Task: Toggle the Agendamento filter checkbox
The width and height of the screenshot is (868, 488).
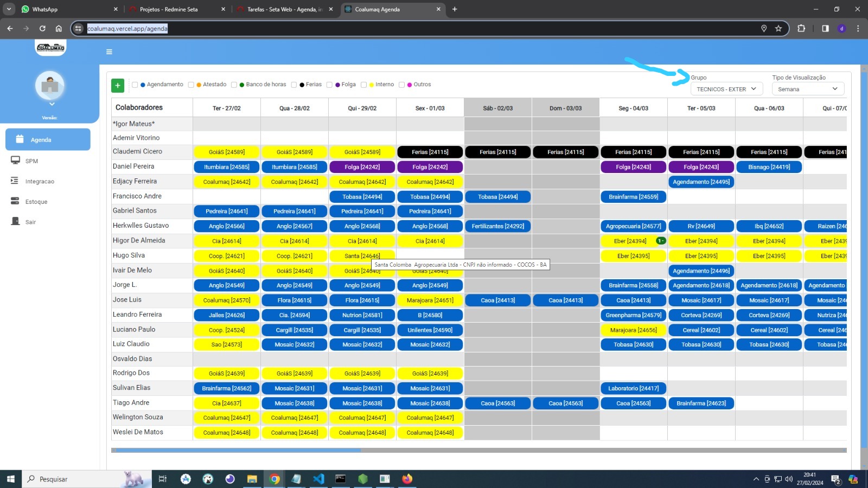Action: [x=135, y=85]
